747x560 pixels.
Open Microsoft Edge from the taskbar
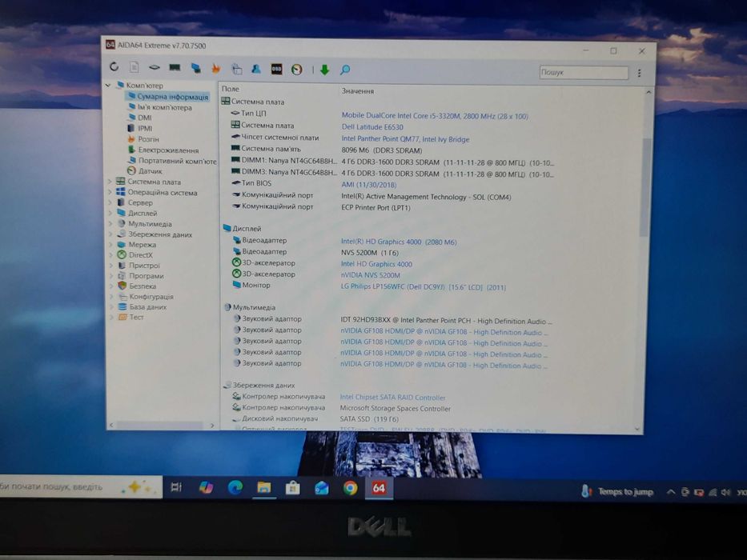pos(235,487)
